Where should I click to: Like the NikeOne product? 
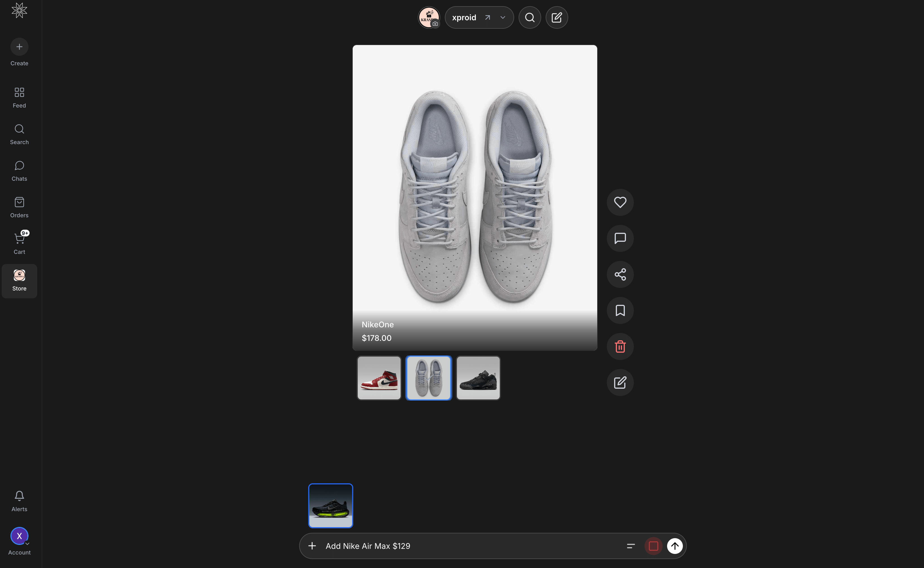[619, 202]
